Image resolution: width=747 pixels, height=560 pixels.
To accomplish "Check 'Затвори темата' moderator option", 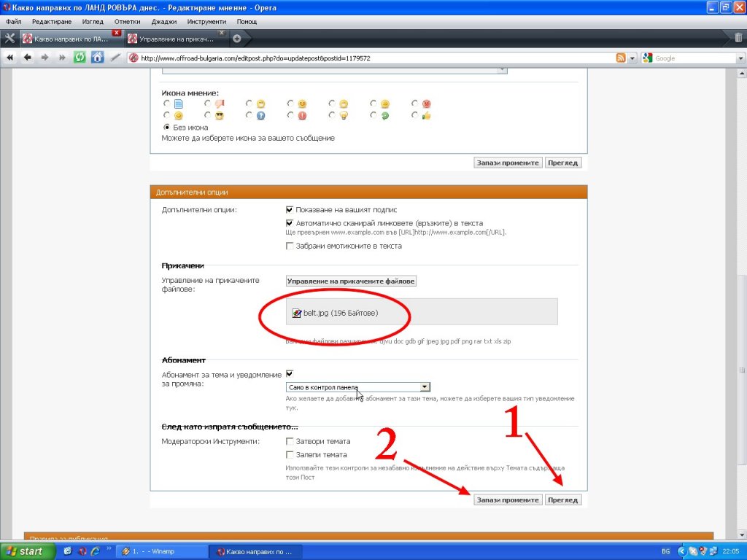I will coord(289,441).
